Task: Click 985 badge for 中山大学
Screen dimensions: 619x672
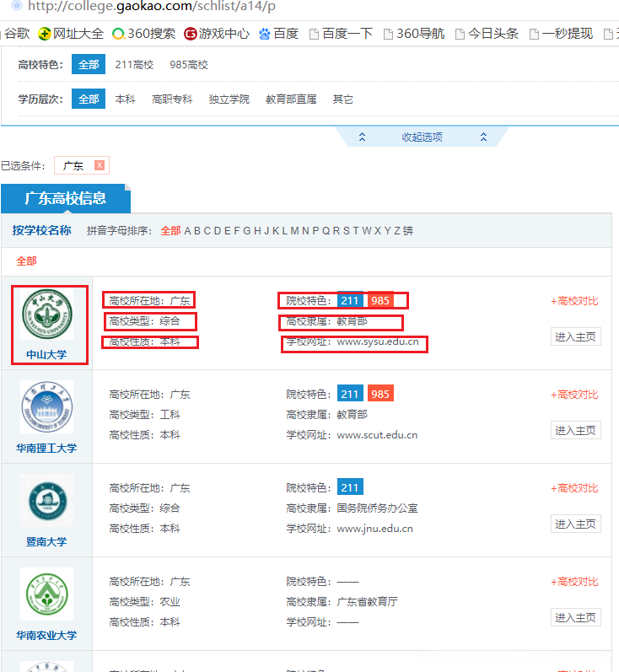Action: 380,300
